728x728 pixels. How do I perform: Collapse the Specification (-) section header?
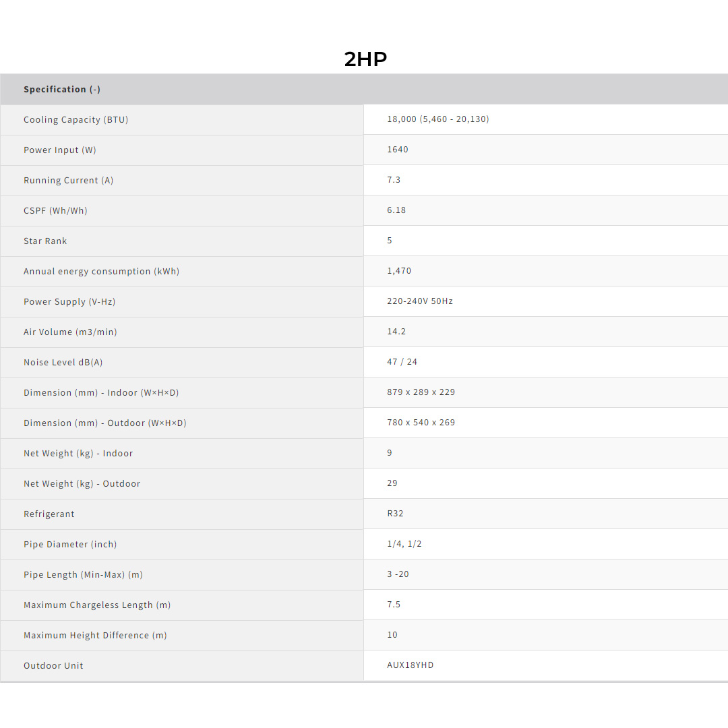pyautogui.click(x=62, y=90)
